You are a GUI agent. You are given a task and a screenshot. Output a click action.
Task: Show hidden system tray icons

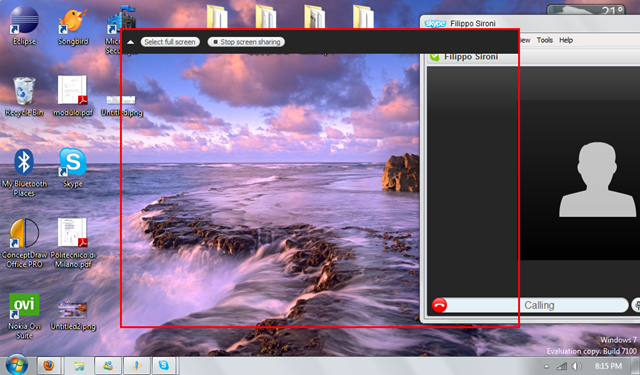547,366
